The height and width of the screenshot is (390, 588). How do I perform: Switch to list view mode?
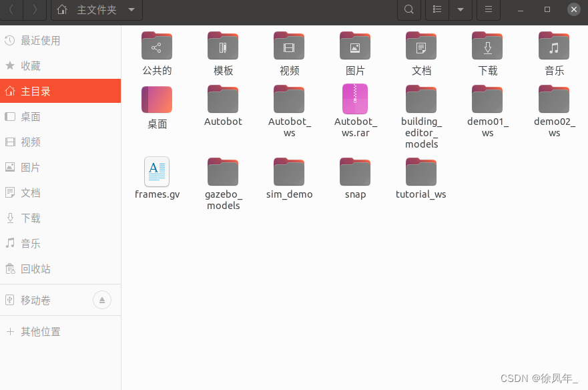437,9
